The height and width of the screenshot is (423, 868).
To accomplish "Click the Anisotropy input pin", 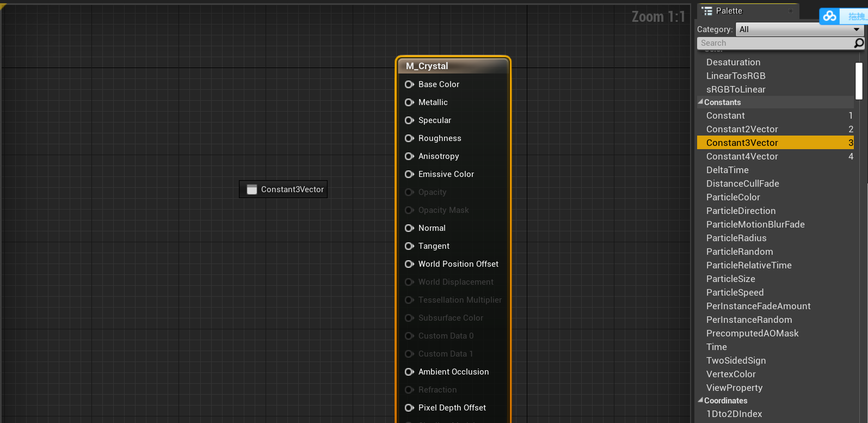I will [409, 156].
